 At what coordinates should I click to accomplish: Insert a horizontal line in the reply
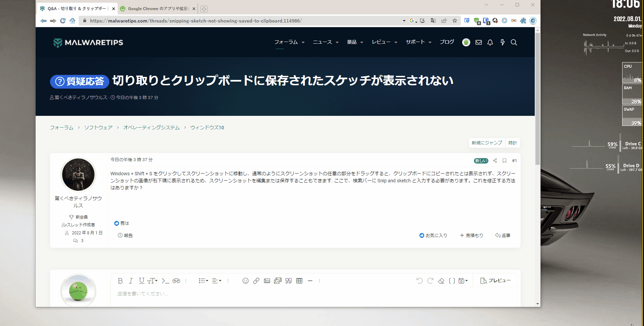coord(310,281)
